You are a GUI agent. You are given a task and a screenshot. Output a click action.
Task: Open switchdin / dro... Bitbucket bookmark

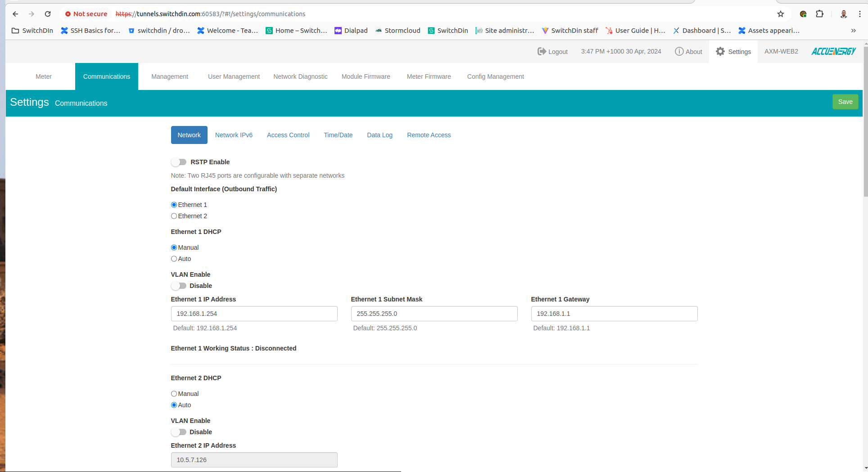pos(159,31)
